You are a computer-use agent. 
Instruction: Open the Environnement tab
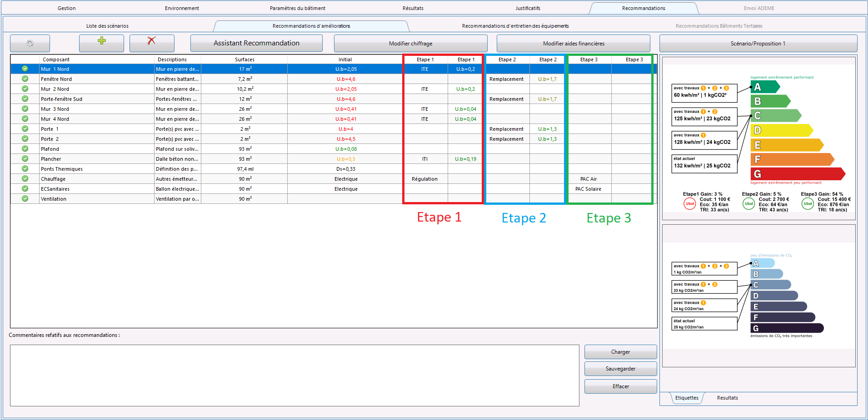pos(182,8)
